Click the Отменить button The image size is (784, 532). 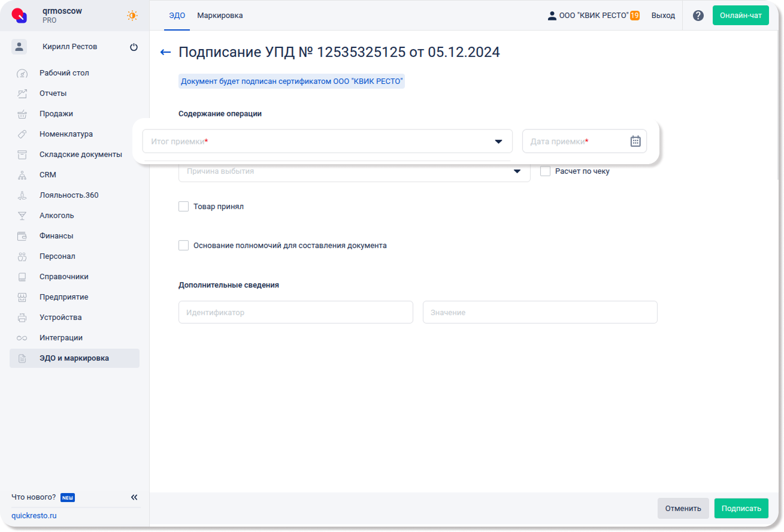(683, 508)
